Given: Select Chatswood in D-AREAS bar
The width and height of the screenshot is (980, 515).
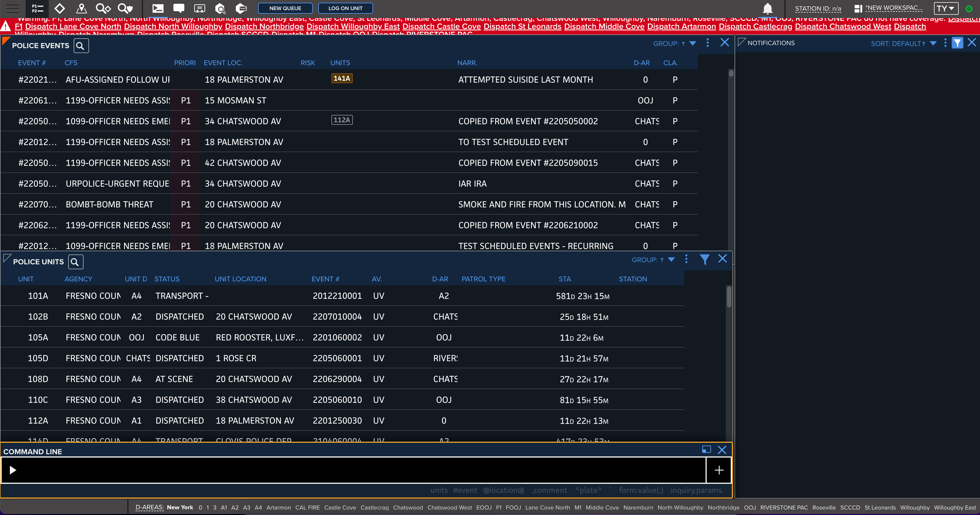Looking at the screenshot, I should 408,507.
